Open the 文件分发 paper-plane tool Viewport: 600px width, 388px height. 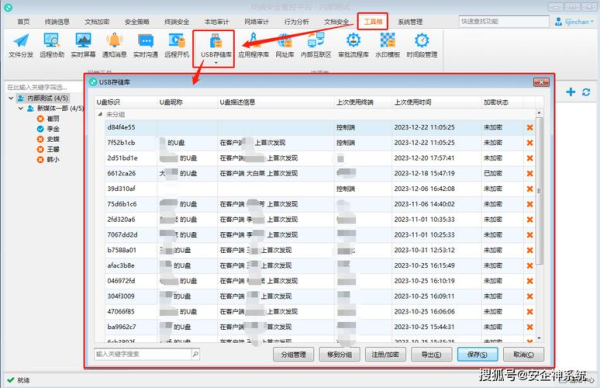point(21,45)
